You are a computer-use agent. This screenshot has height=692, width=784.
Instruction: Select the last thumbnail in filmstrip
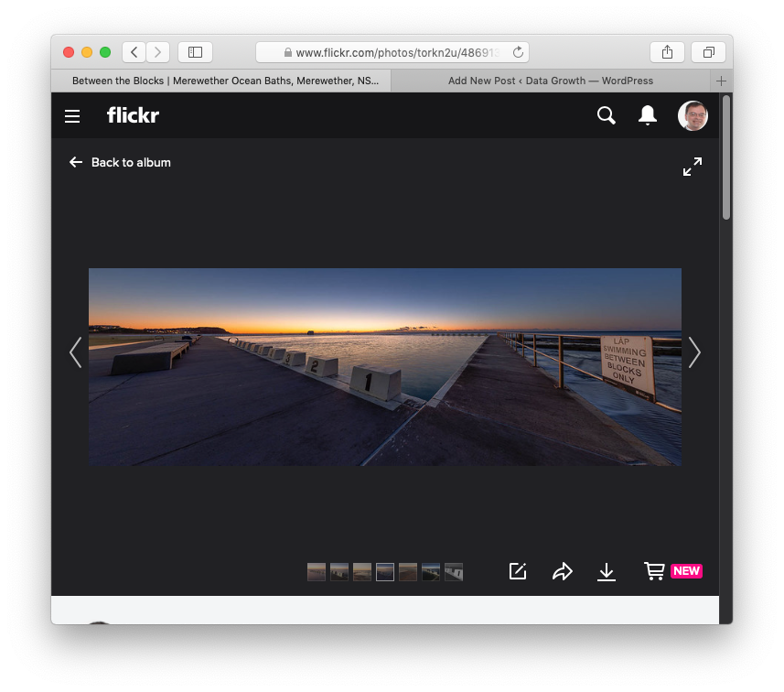[454, 572]
